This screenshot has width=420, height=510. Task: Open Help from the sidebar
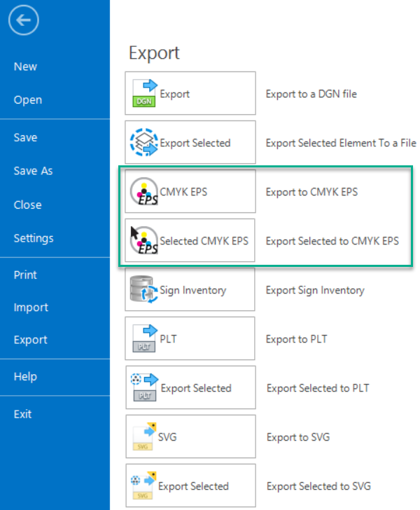click(24, 377)
